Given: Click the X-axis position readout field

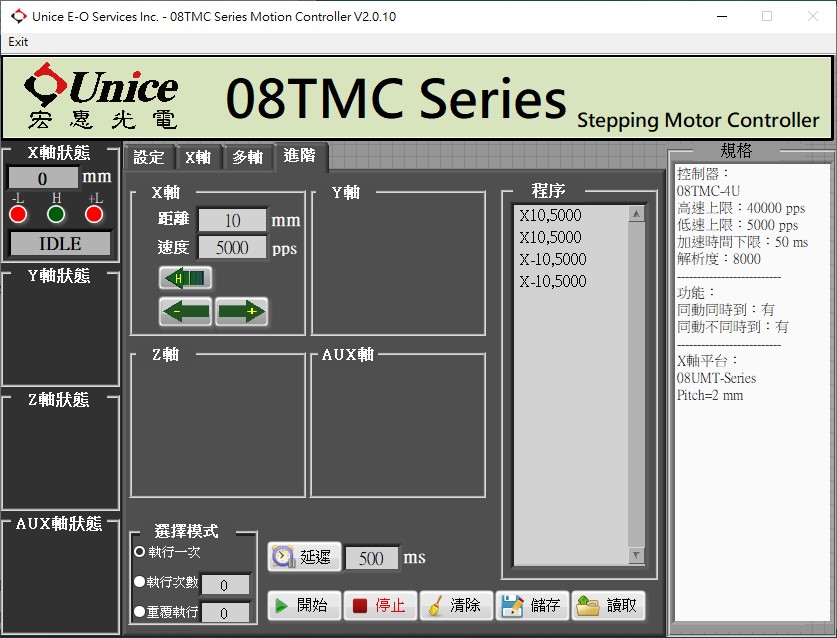Looking at the screenshot, I should pyautogui.click(x=43, y=178).
